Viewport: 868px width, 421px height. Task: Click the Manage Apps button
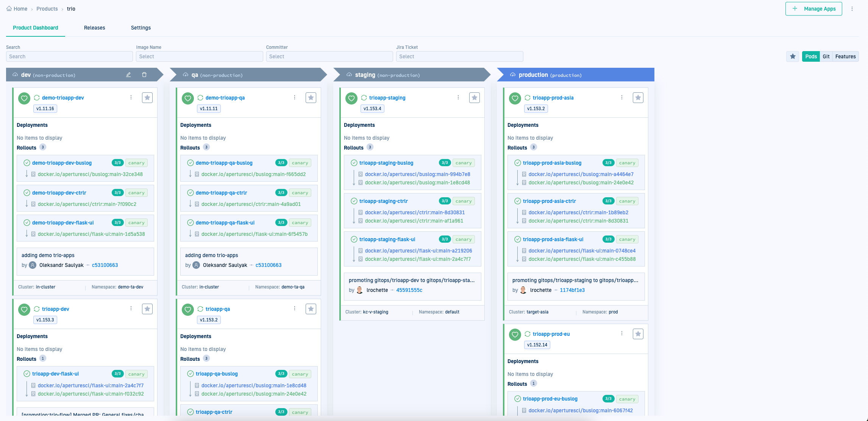click(x=813, y=9)
